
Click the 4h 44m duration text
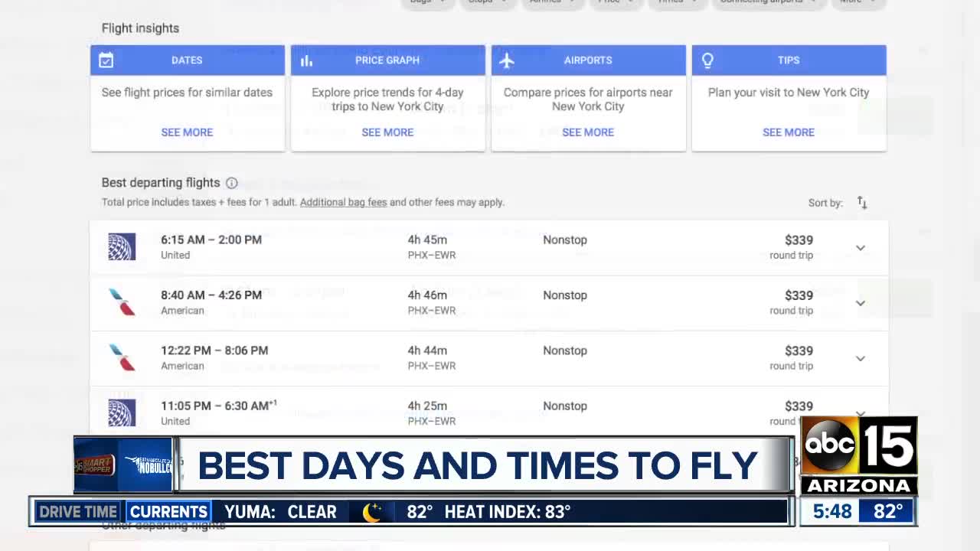coord(427,350)
